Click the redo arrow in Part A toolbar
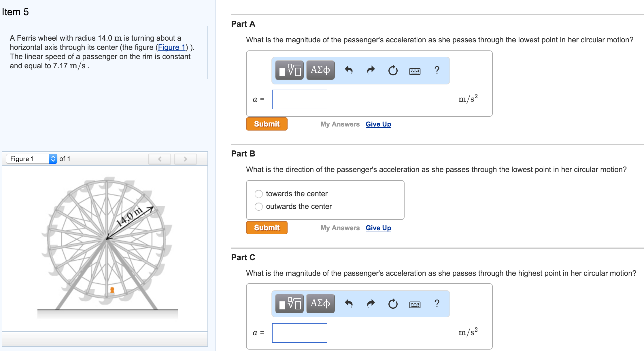 (x=371, y=70)
